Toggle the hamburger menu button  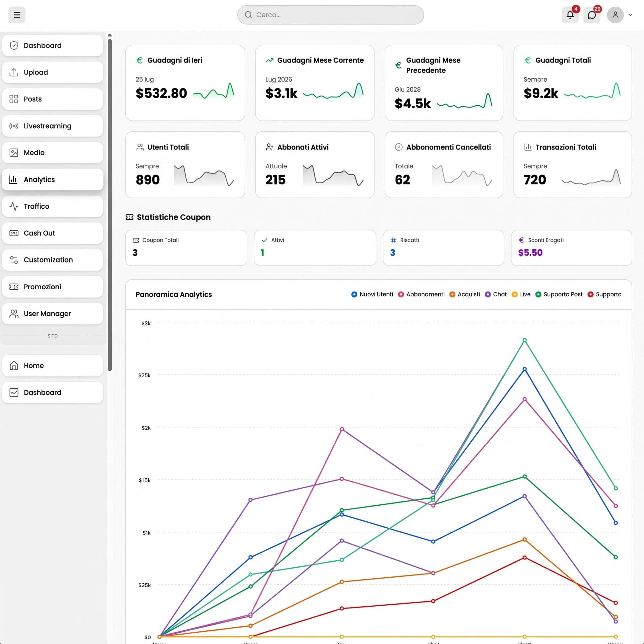tap(17, 15)
